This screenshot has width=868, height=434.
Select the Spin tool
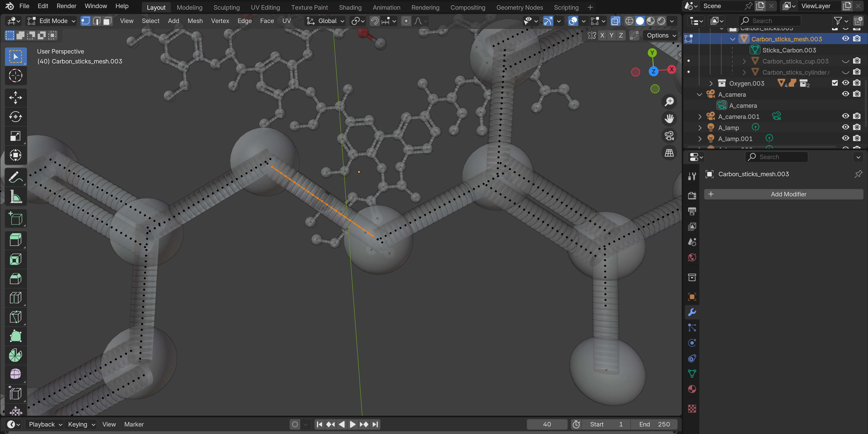16,356
